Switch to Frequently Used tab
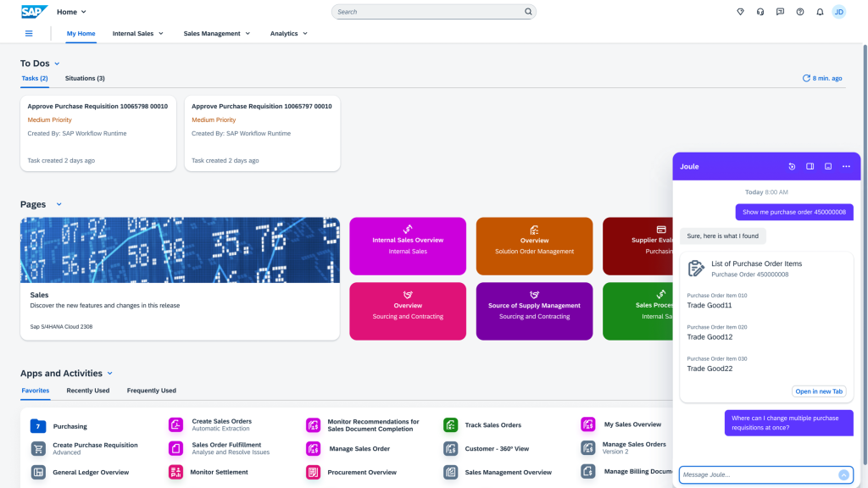This screenshot has height=488, width=868. click(x=151, y=391)
